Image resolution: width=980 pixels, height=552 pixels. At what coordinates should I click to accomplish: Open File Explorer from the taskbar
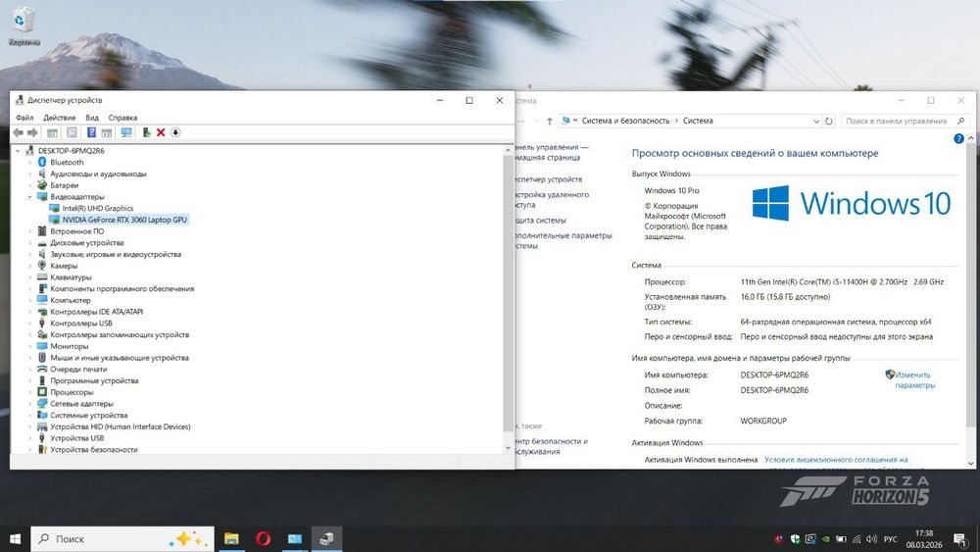pyautogui.click(x=232, y=539)
